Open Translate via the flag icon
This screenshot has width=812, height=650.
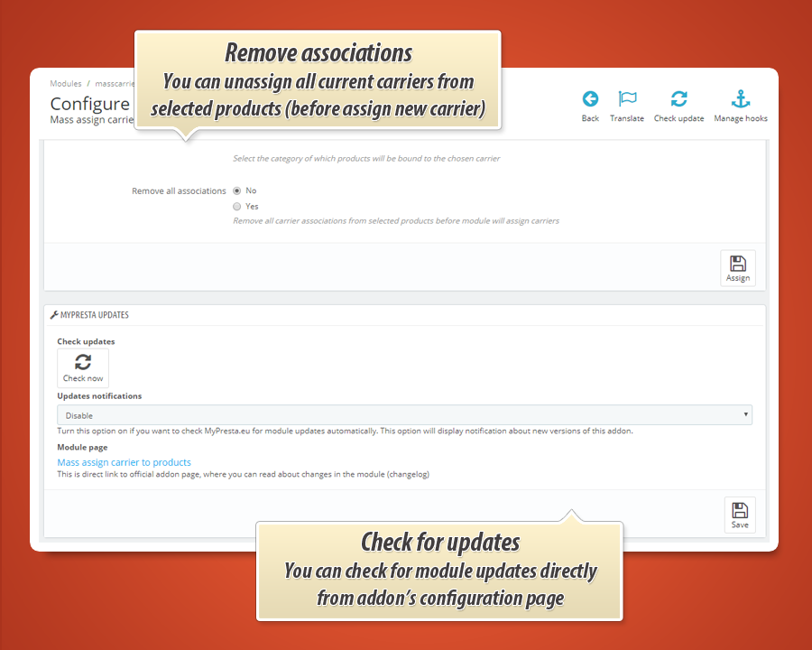click(x=627, y=99)
